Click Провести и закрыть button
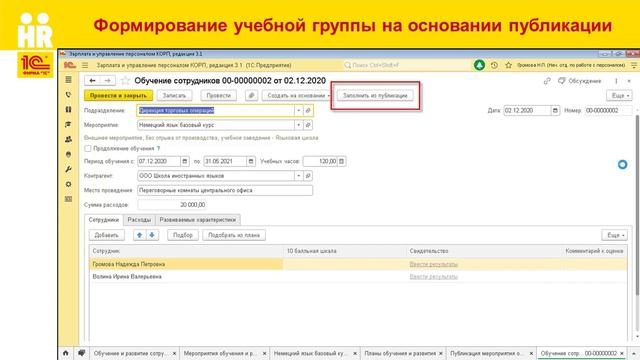The width and height of the screenshot is (640, 360). click(x=118, y=96)
